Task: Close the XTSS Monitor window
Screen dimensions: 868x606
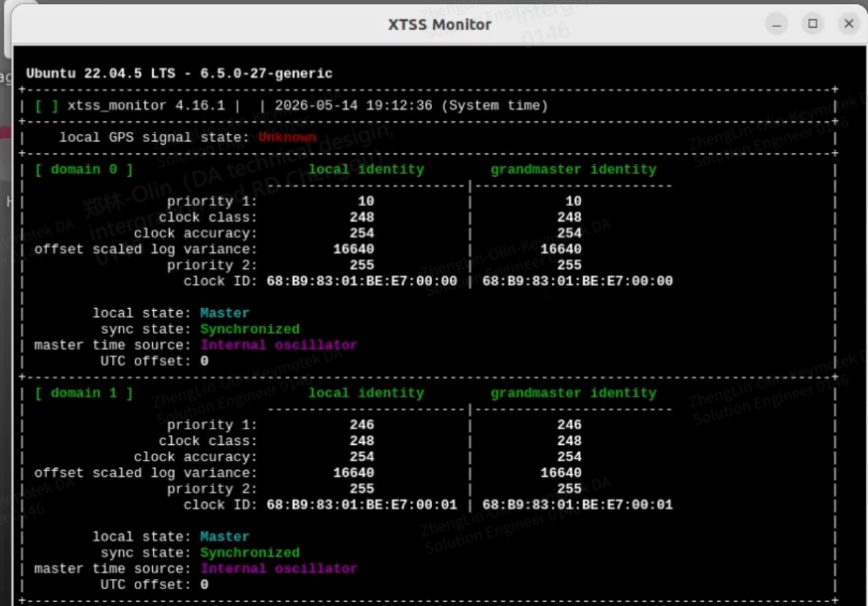Action: 848,24
